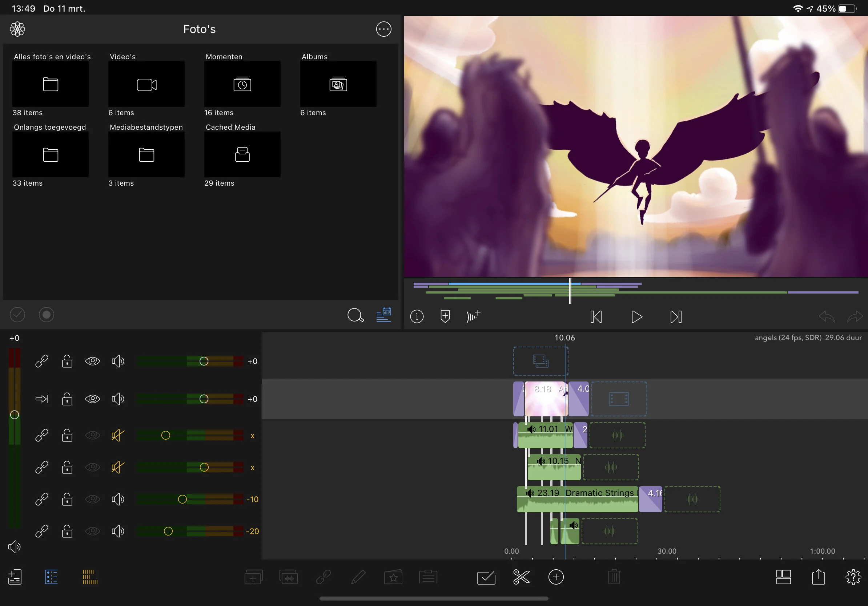Screen dimensions: 868x606
Task: Select the scissors split tool
Action: coord(521,577)
